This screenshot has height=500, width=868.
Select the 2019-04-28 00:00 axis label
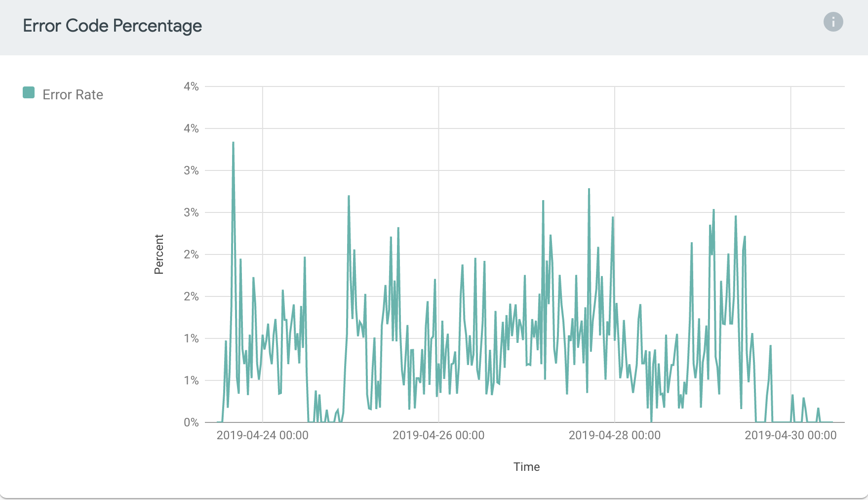point(614,435)
